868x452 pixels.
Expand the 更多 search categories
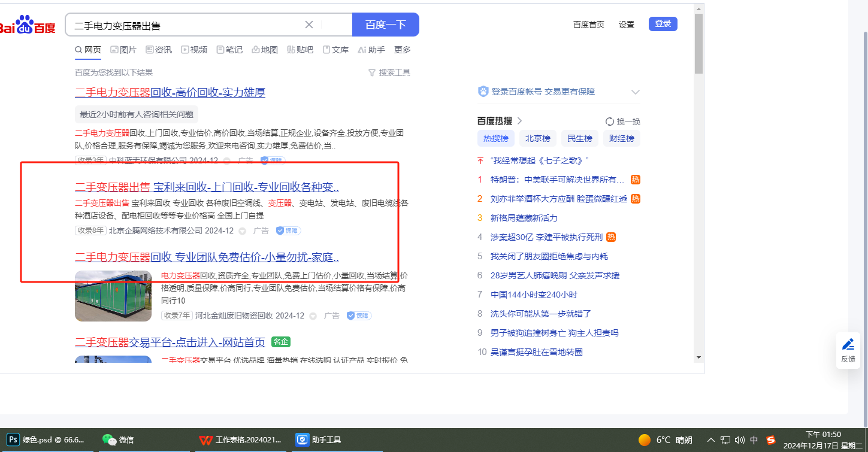tap(403, 50)
